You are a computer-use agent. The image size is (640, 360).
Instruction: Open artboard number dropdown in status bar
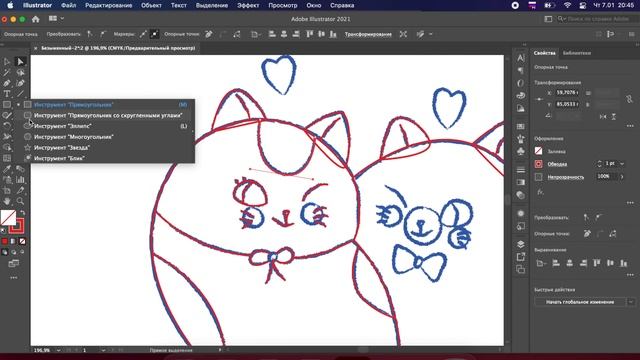click(103, 350)
